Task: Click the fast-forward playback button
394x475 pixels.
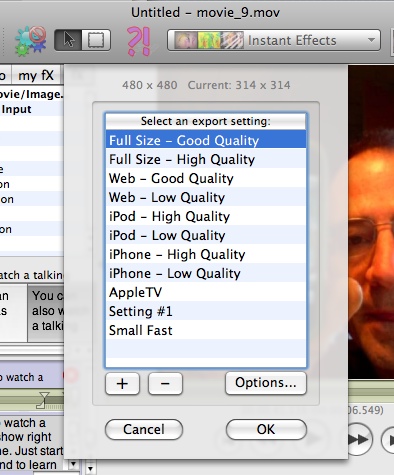Action: click(359, 439)
